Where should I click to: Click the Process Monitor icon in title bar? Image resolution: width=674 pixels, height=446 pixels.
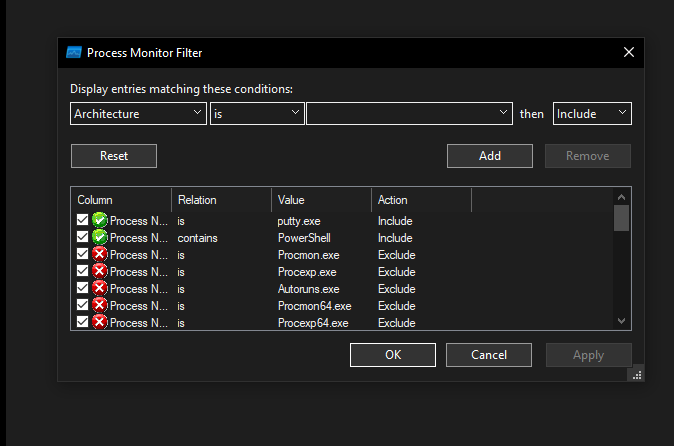pyautogui.click(x=73, y=52)
